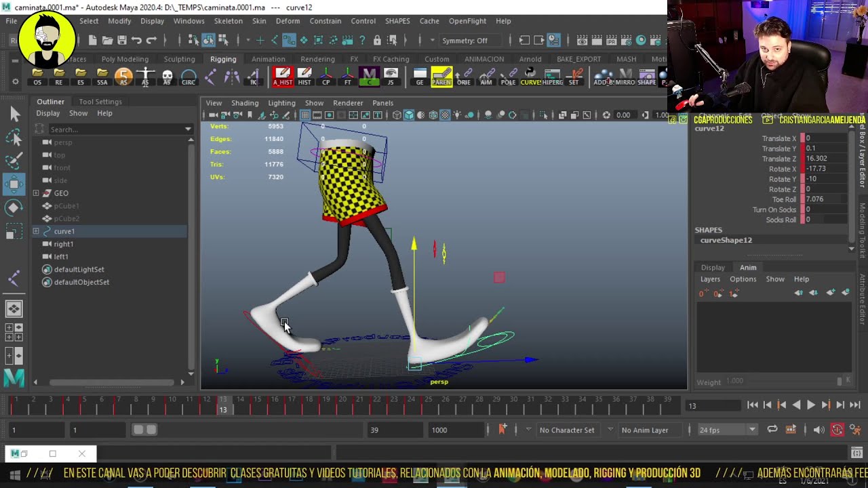Click the FT shelf icon
Screen dimensions: 868x488
point(348,77)
